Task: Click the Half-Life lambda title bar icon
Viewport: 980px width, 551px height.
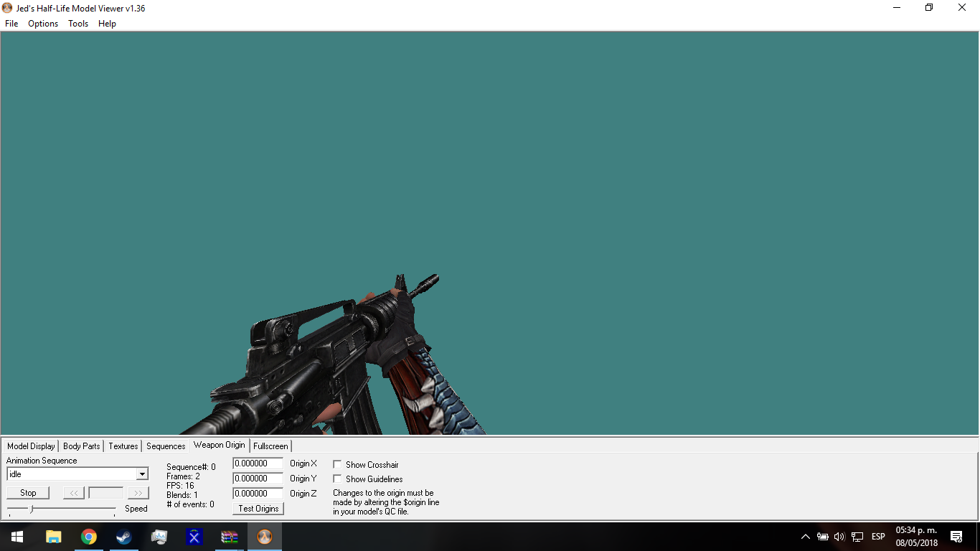Action: pos(7,8)
